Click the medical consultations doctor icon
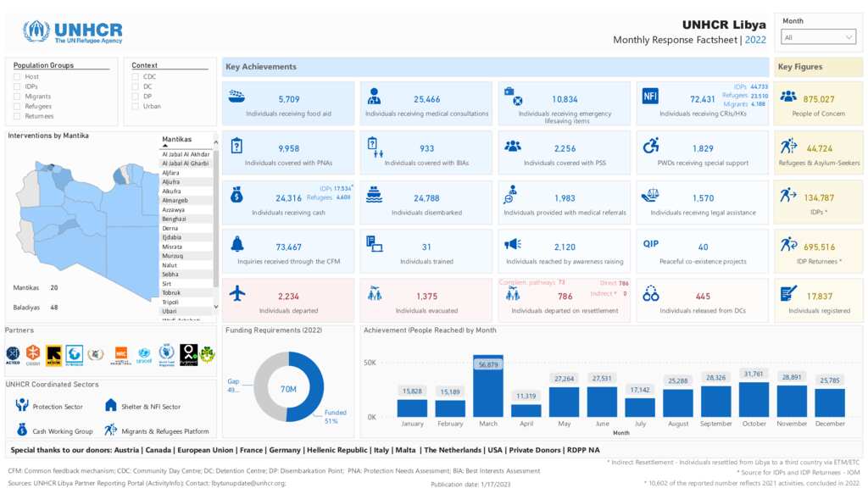Screen dimensions: 868x494 (x=374, y=97)
